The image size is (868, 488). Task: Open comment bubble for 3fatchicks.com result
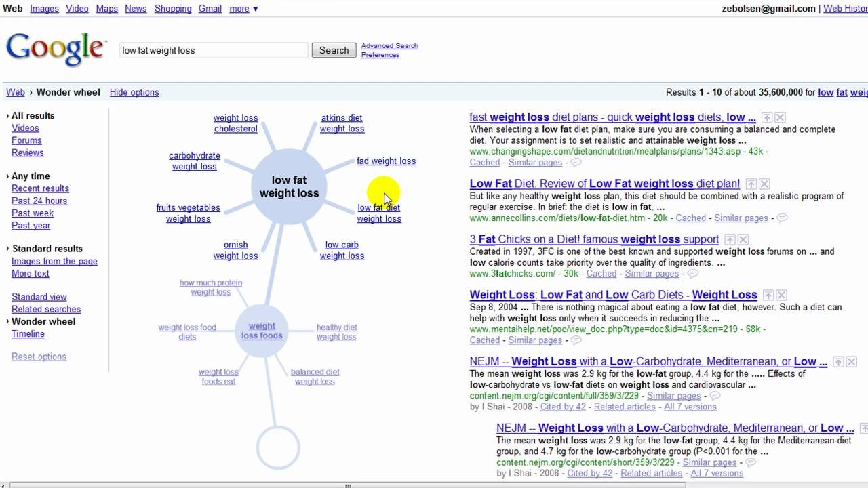coord(692,274)
